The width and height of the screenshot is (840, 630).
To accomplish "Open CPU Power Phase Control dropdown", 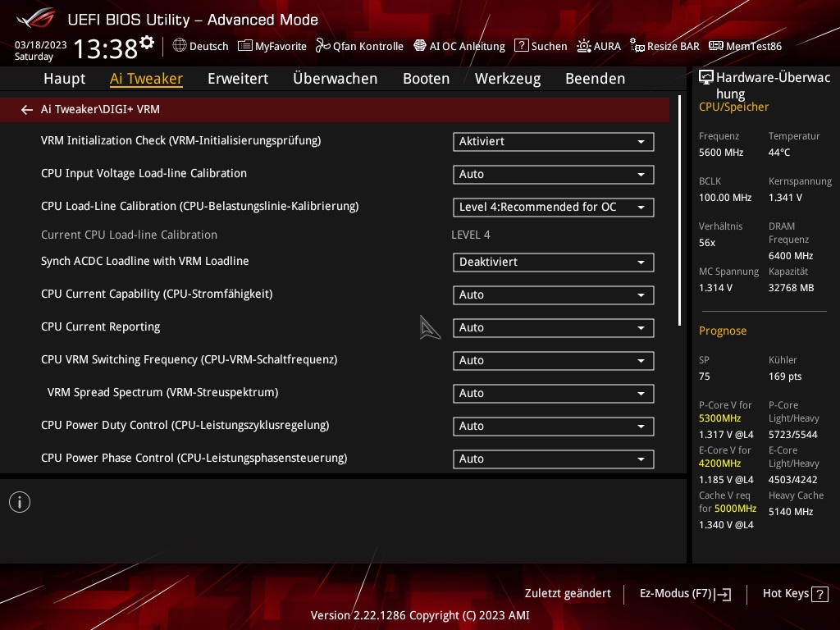I will pyautogui.click(x=554, y=459).
